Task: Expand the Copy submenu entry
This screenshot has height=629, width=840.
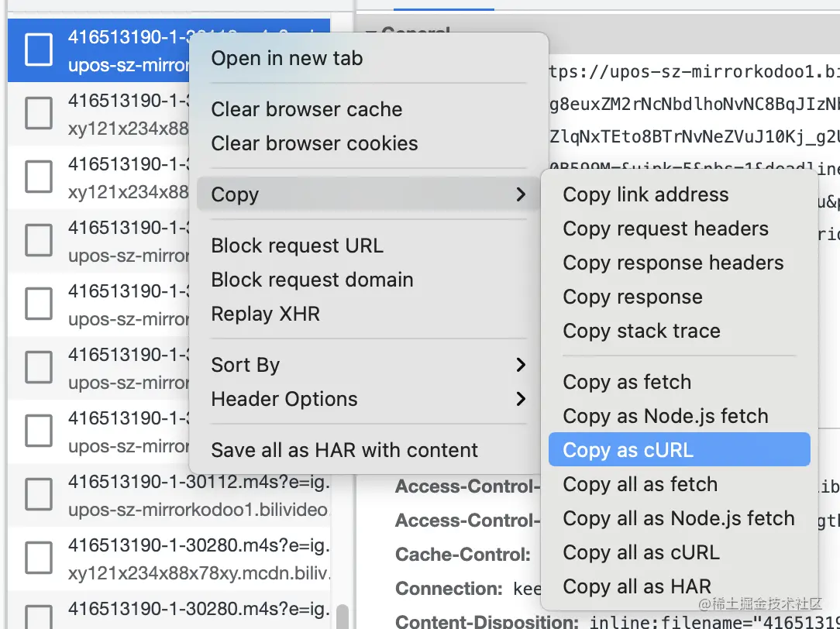Action: [368, 194]
